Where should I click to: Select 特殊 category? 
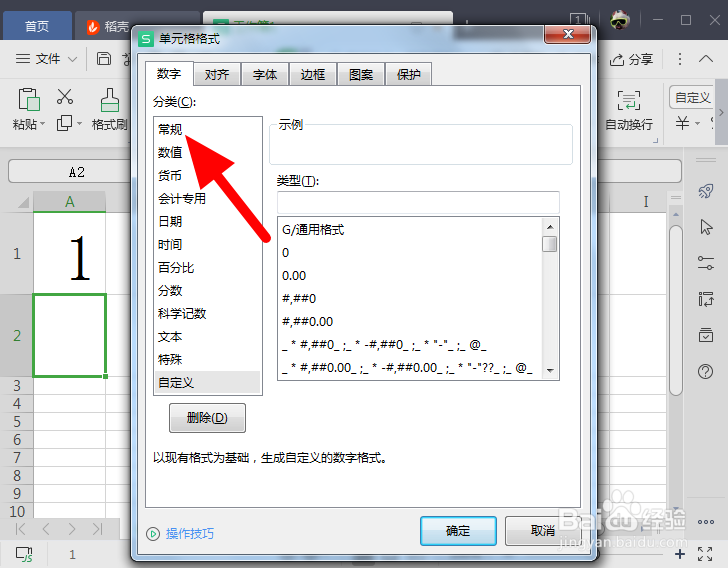207,359
